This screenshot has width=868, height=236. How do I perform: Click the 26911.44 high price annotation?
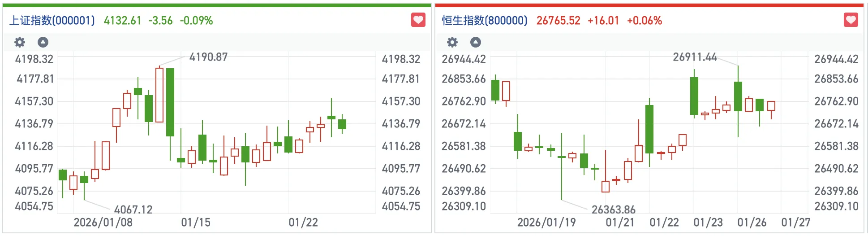coord(695,57)
